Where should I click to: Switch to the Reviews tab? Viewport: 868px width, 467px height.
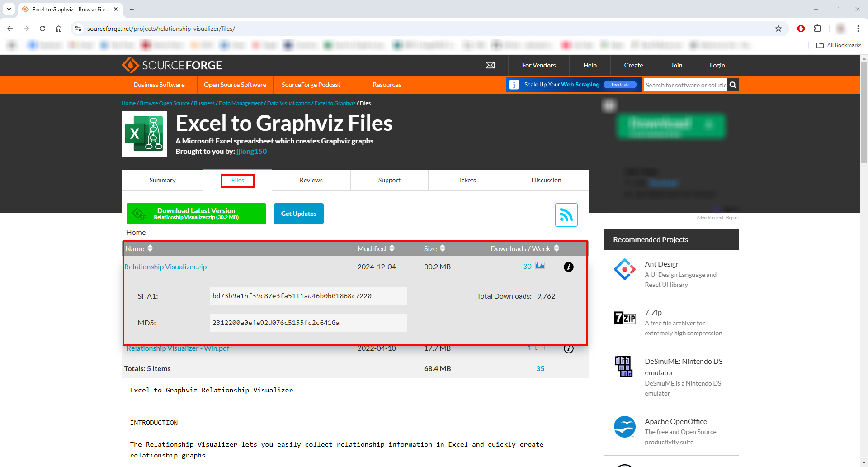[311, 180]
